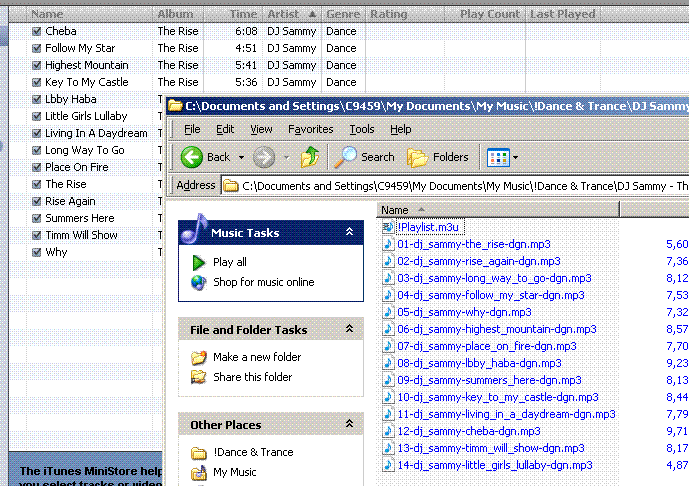This screenshot has height=486, width=689.
Task: Click Share this folder icon
Action: click(x=199, y=377)
